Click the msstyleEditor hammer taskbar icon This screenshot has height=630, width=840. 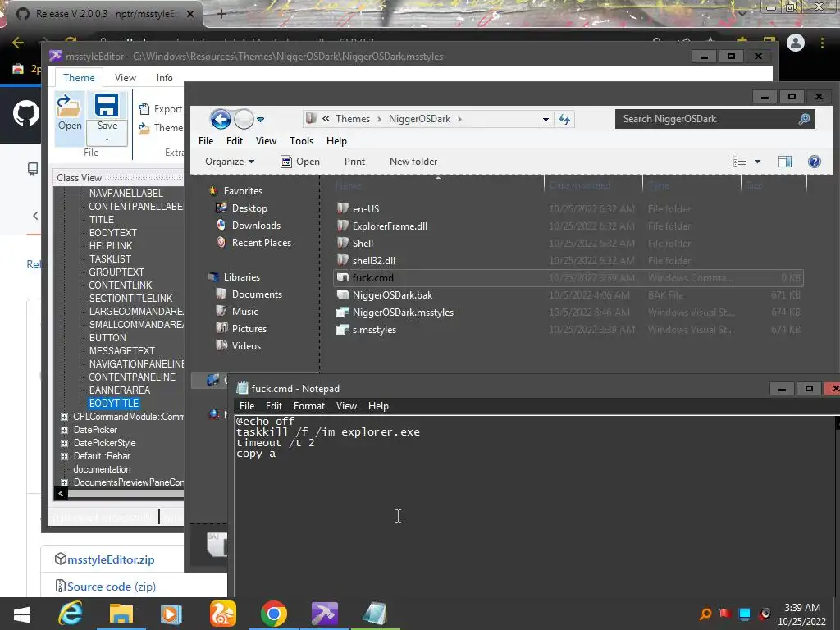click(324, 614)
